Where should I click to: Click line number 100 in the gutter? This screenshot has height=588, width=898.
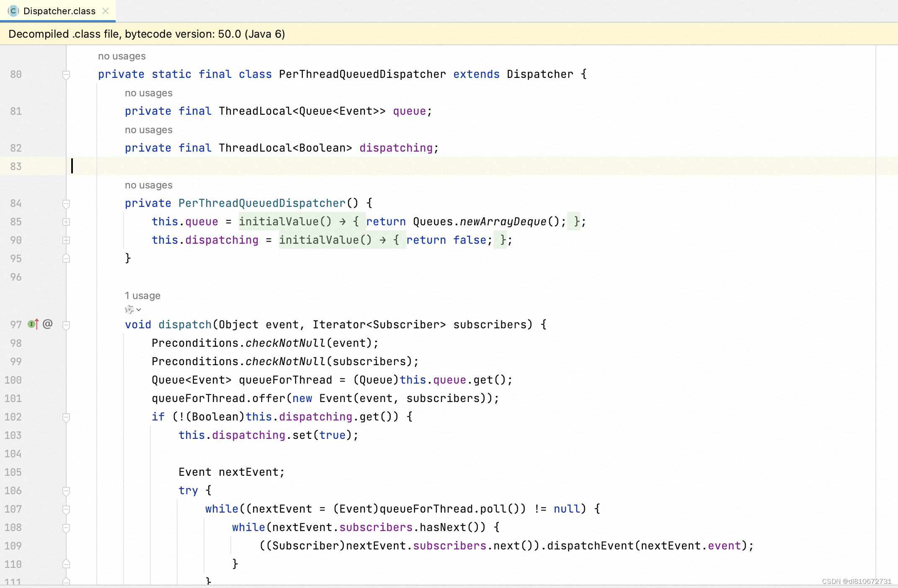point(13,380)
